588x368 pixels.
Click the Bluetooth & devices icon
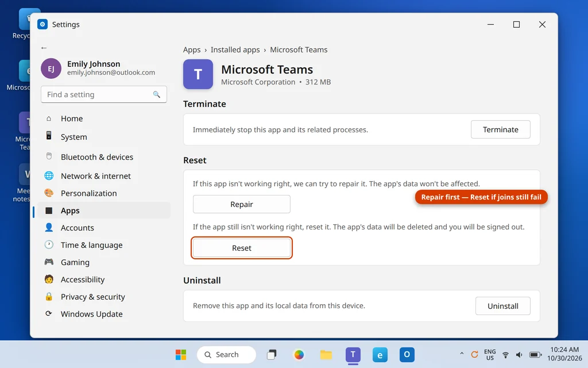[x=49, y=156]
